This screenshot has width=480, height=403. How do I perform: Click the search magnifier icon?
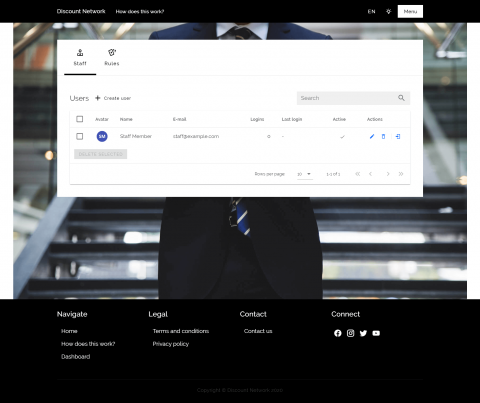click(401, 98)
